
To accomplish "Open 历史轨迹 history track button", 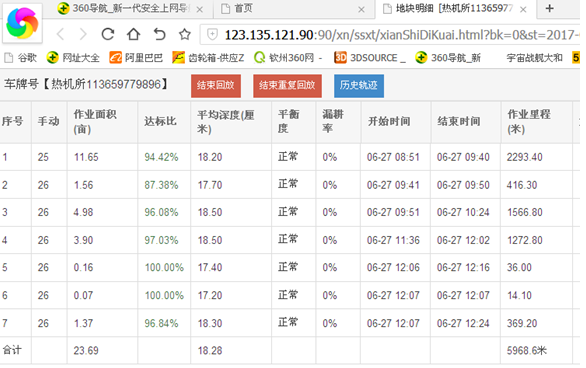I will pyautogui.click(x=359, y=86).
